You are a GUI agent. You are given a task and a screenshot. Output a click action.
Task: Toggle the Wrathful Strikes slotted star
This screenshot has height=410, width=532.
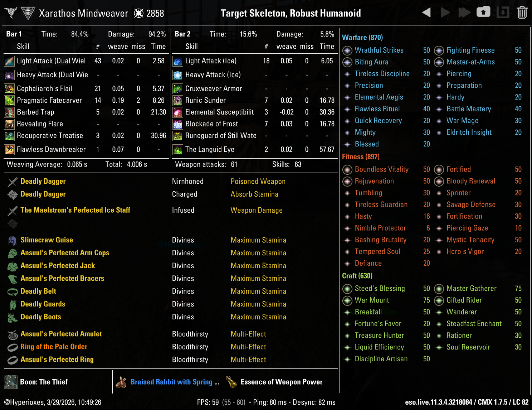click(x=347, y=50)
